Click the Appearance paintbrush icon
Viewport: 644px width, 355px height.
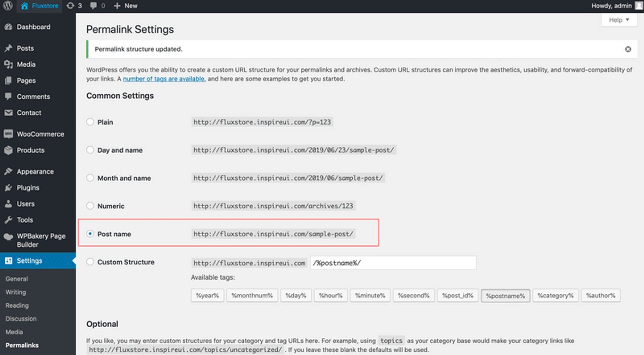click(8, 172)
